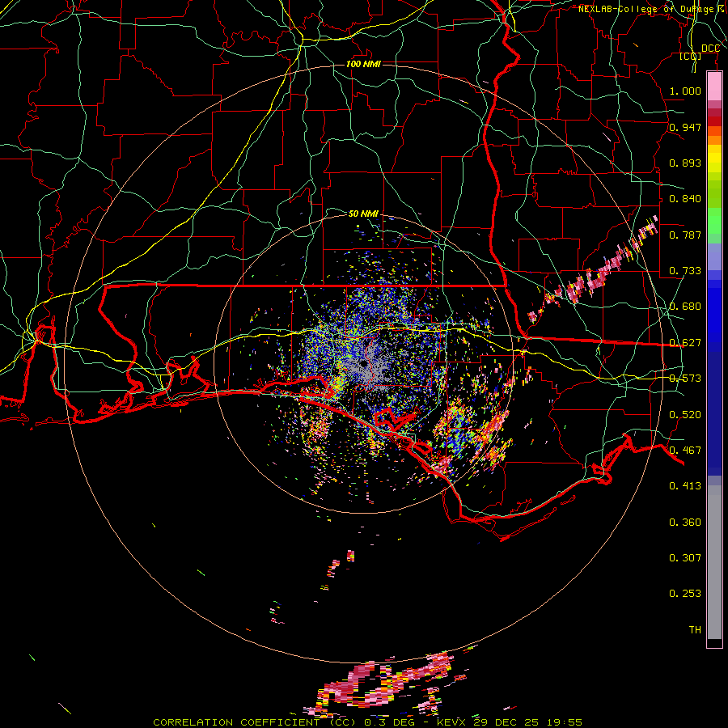Click the 0.253 color scale value
The image size is (728, 728).
tap(685, 594)
